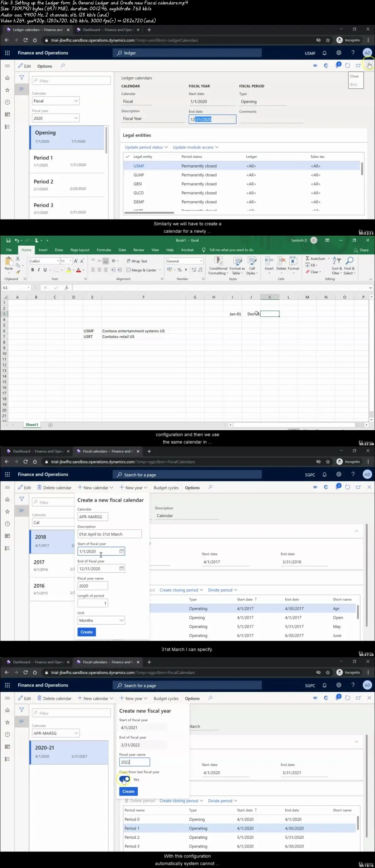This screenshot has height=868, width=375.
Task: Open the Start of fiscal year date picker icon
Action: (x=122, y=551)
